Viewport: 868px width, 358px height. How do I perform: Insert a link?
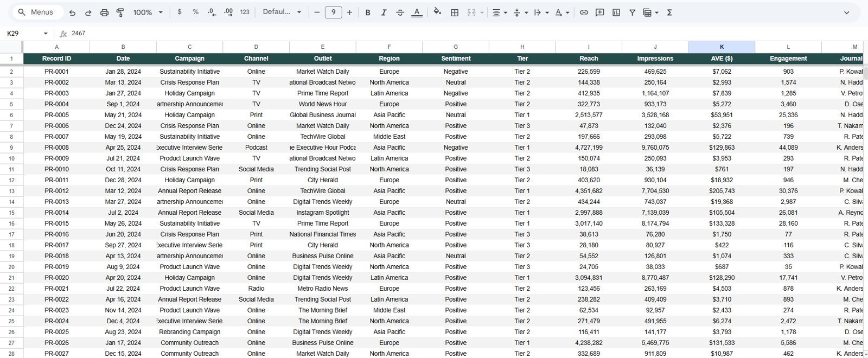tap(584, 12)
